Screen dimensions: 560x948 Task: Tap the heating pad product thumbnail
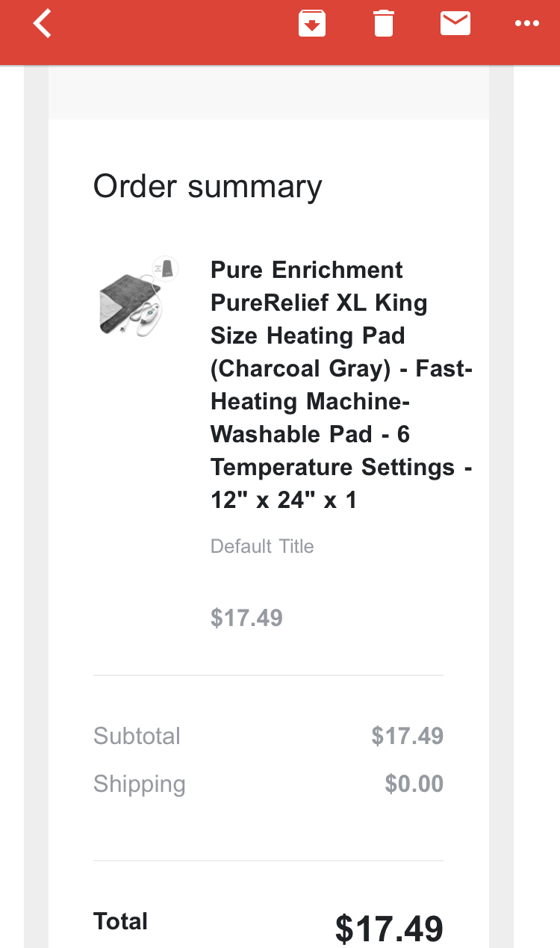point(140,297)
